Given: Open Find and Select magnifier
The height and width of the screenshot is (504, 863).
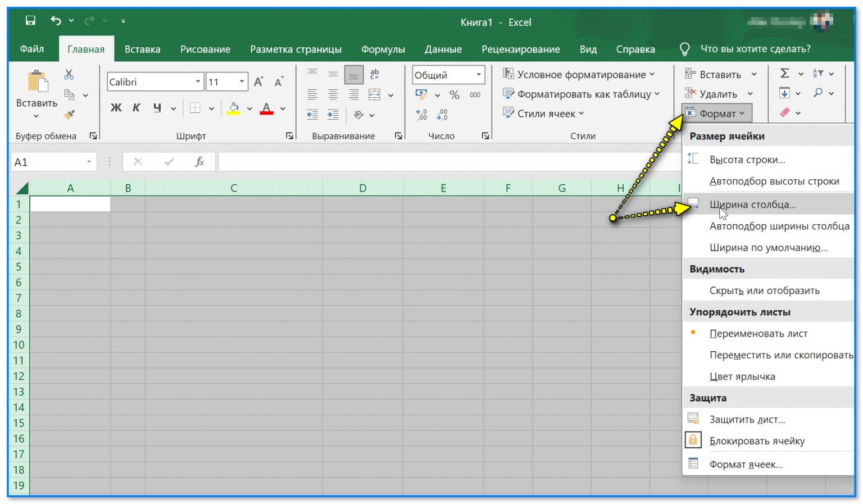Looking at the screenshot, I should pyautogui.click(x=818, y=93).
